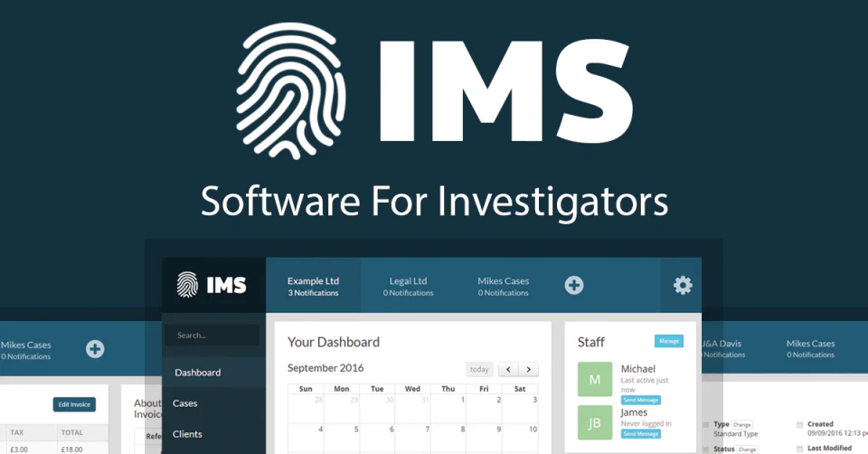The image size is (868, 454).
Task: Click the 'Wed' column header
Action: 412,389
